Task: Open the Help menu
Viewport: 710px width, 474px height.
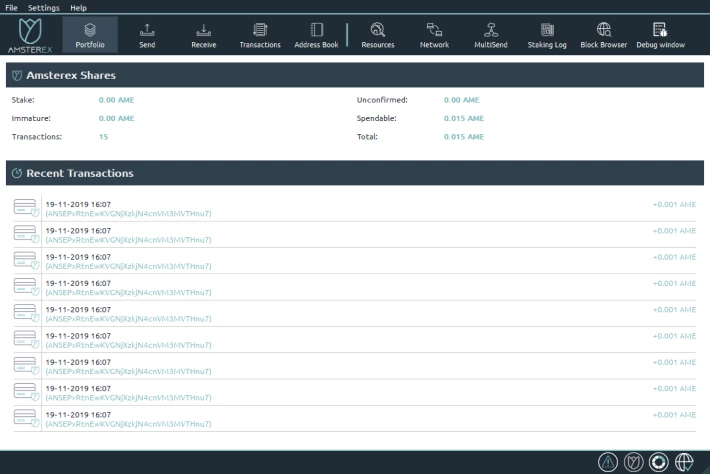Action: pyautogui.click(x=78, y=8)
